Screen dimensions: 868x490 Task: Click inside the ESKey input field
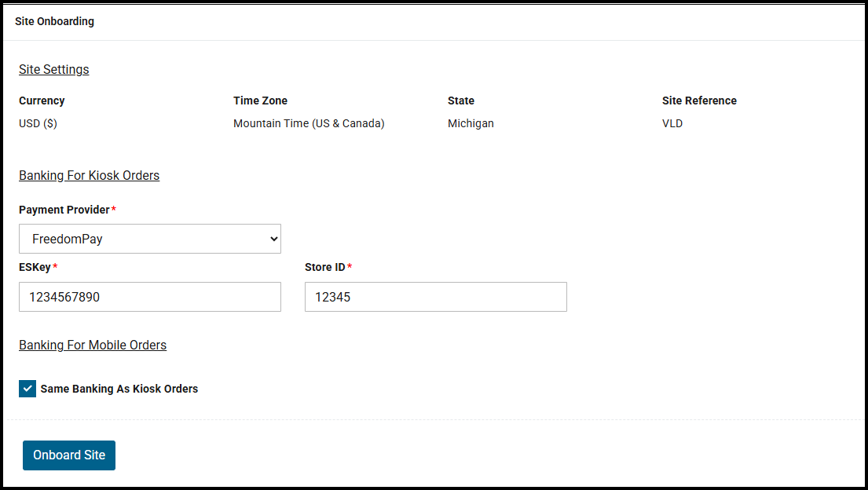149,297
